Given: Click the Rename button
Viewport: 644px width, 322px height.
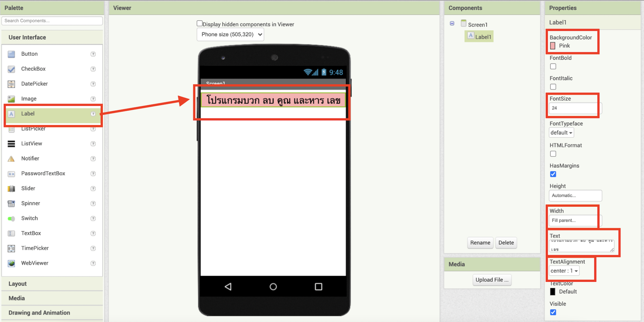Looking at the screenshot, I should click(x=480, y=243).
